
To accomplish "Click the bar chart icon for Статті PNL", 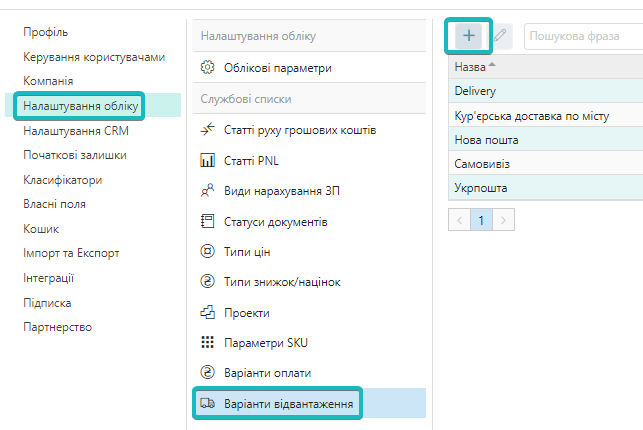I will click(x=208, y=160).
